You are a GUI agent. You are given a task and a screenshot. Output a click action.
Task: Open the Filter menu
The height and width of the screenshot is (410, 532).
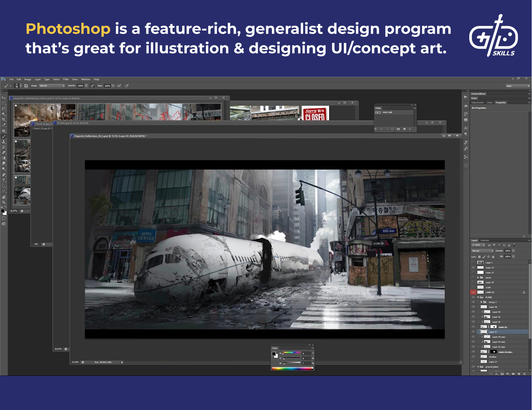(66, 79)
